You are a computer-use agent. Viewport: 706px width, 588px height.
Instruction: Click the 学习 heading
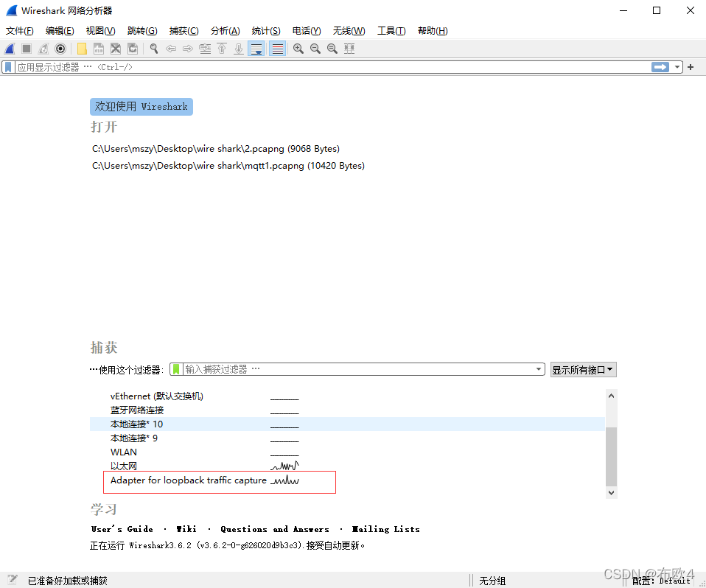(104, 509)
